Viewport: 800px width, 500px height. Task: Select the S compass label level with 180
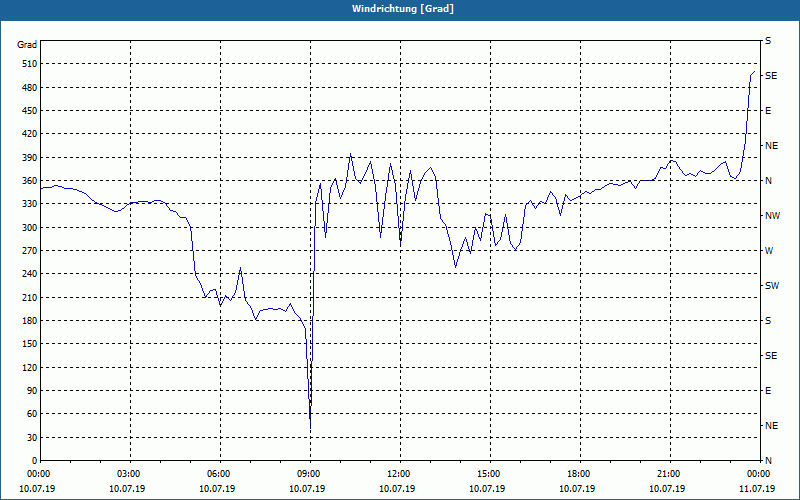tap(768, 321)
